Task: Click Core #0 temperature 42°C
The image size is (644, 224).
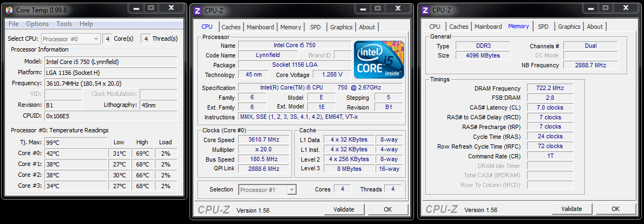Action: click(x=76, y=153)
